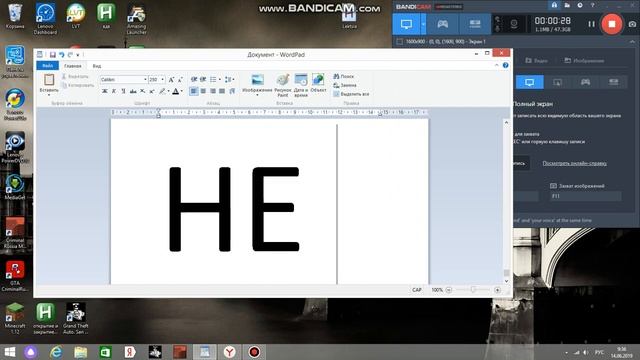Redo action in WordPad quick access toolbar
This screenshot has width=640, height=360.
pyautogui.click(x=70, y=55)
